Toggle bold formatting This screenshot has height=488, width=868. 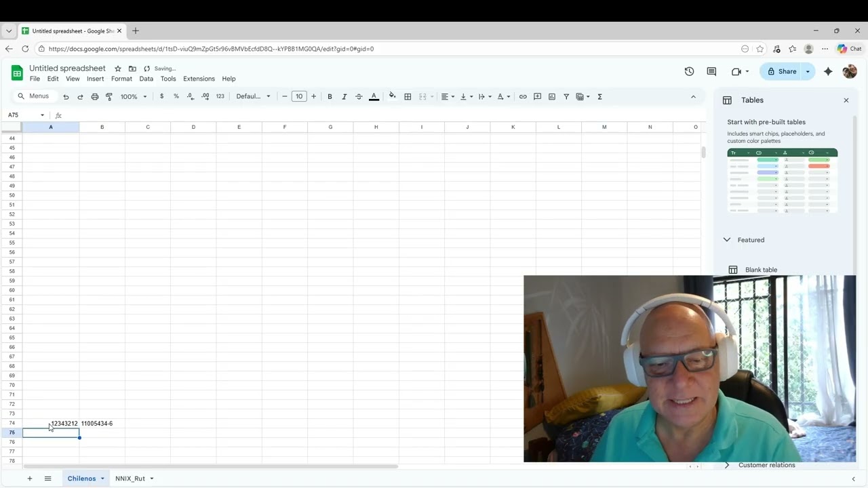330,97
